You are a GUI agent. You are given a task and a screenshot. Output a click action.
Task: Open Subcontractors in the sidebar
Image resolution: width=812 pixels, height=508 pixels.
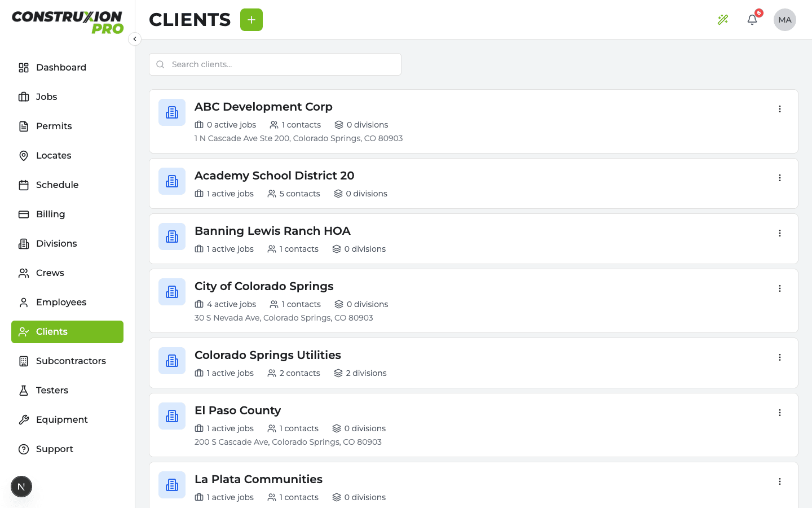[67, 361]
